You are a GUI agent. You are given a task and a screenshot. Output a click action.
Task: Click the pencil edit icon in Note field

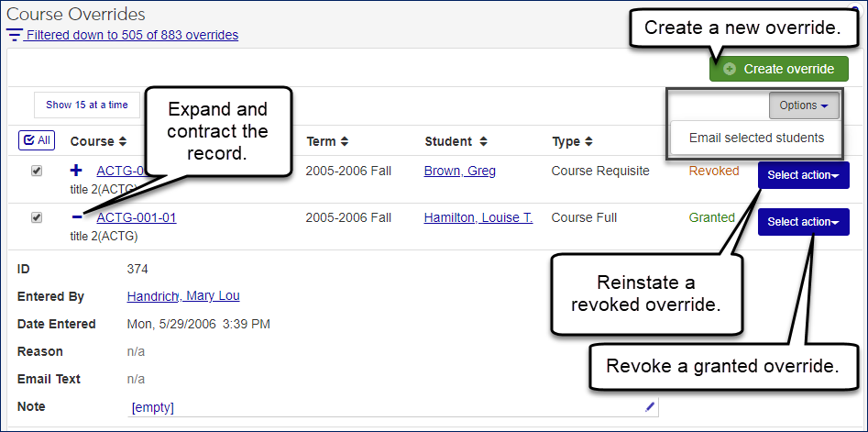point(650,406)
